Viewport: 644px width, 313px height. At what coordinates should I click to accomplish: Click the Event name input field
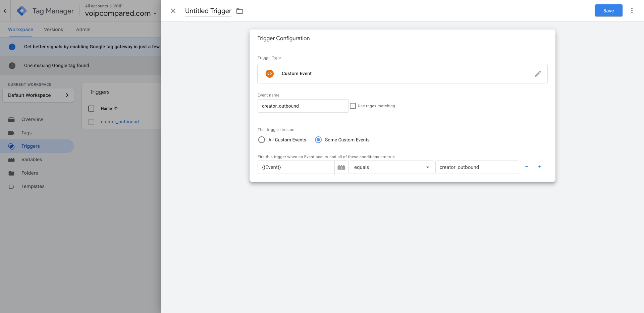pos(303,106)
